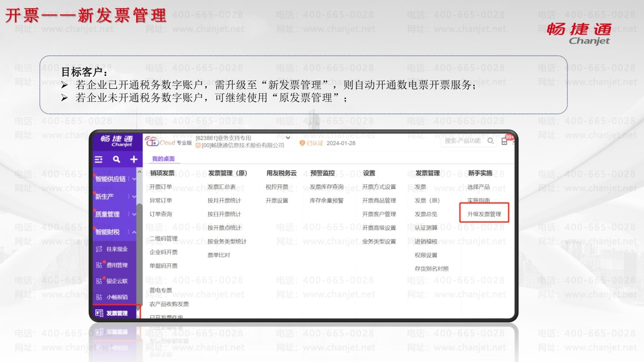644x362 pixels.
Task: Open 开票商品管理 link
Action: 379,200
